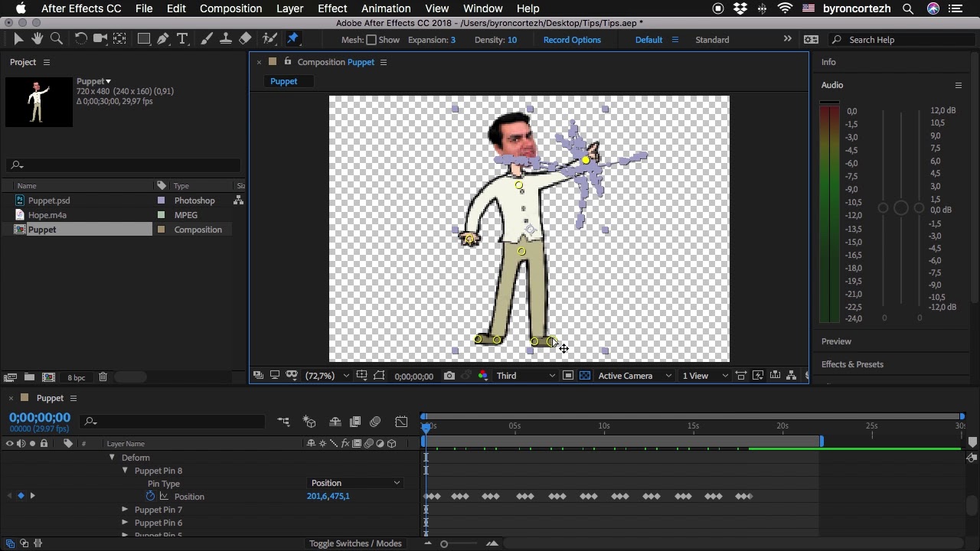The width and height of the screenshot is (980, 551).
Task: Open the Third resolution dropdown
Action: [525, 376]
